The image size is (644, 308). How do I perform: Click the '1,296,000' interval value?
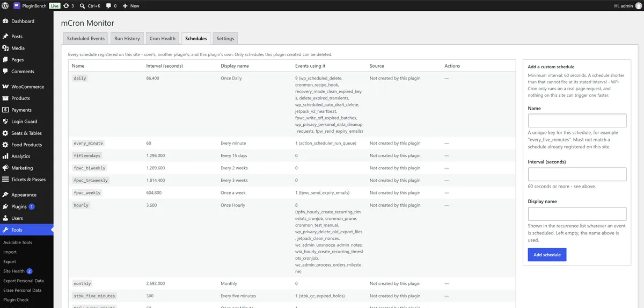(156, 156)
